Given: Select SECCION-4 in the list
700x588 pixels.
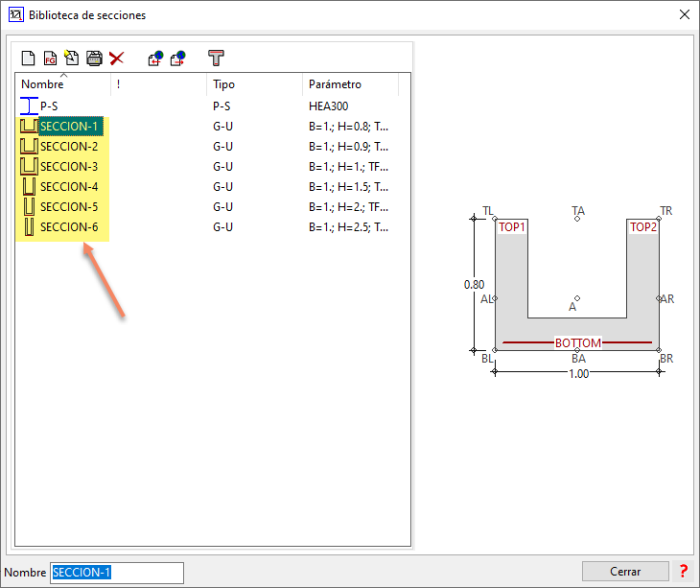Looking at the screenshot, I should pyautogui.click(x=69, y=187).
